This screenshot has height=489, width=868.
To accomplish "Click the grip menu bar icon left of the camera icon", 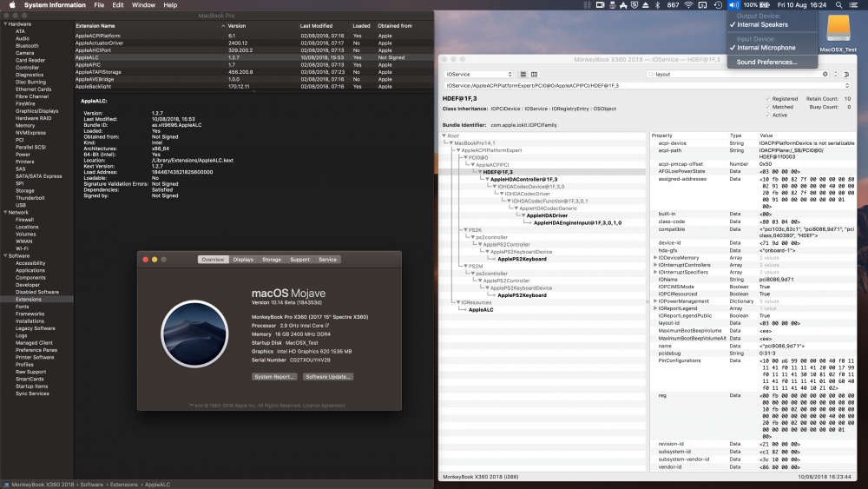I will 588,5.
